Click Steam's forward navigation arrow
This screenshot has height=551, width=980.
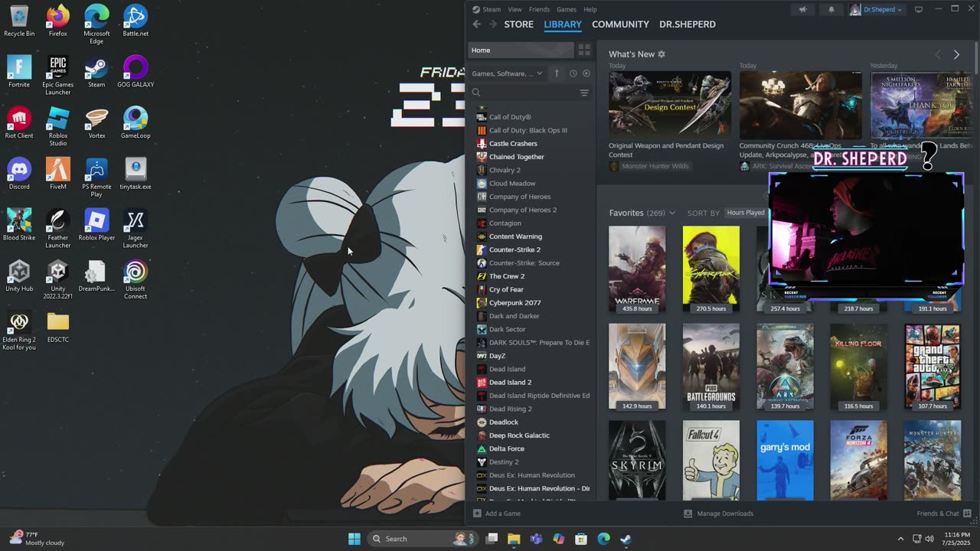coord(492,24)
